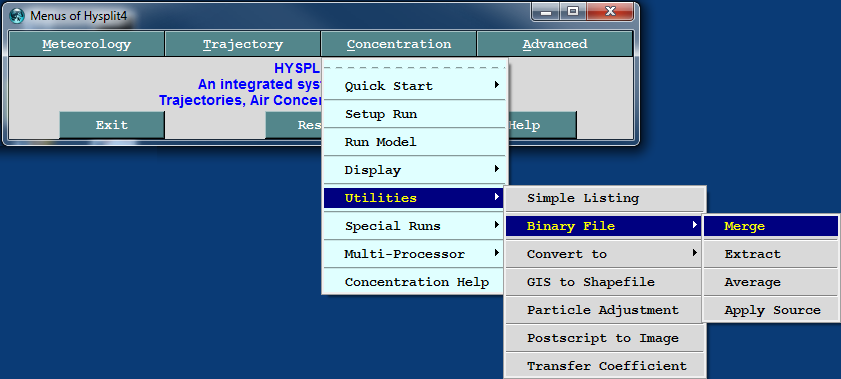Choose Setup Run from Concentration menu
841x379 pixels.
coord(415,114)
